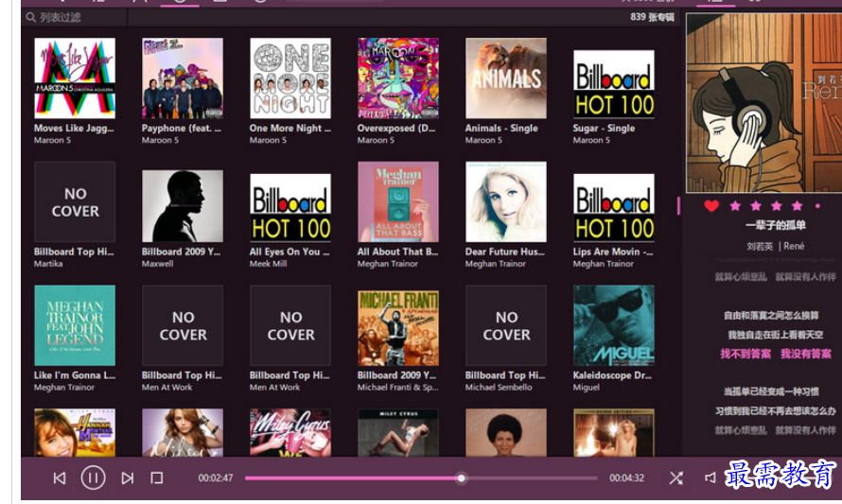Click lyric line 自由和落寞之间怎么换算

click(x=772, y=316)
